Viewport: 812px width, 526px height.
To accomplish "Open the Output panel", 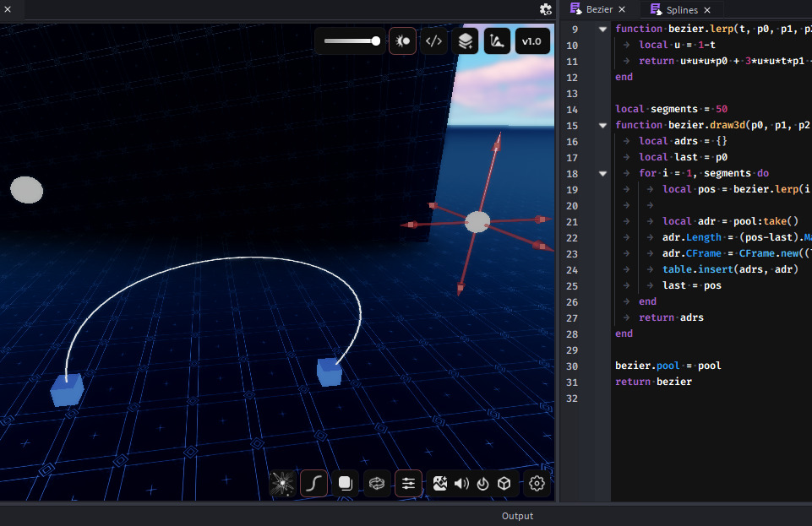I will pos(517,516).
